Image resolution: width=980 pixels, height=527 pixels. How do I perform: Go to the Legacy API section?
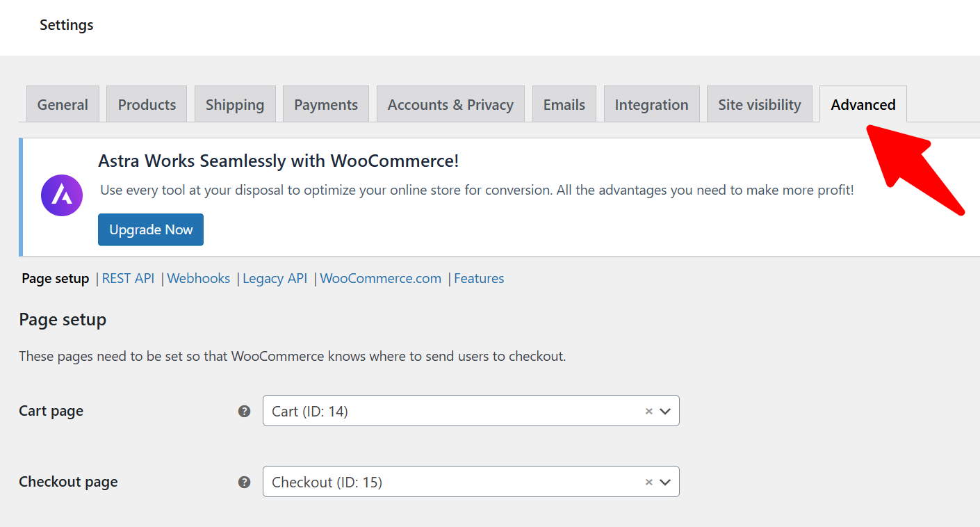275,278
